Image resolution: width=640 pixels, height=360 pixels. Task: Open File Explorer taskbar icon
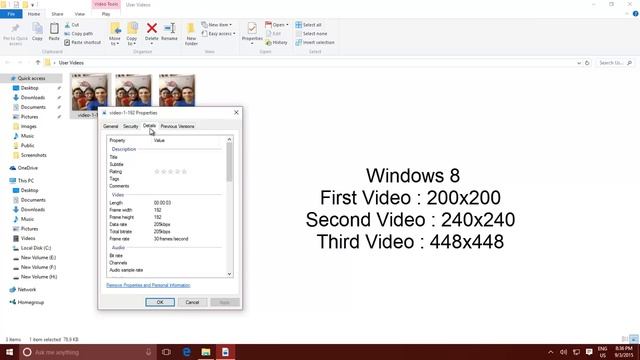coord(206,352)
